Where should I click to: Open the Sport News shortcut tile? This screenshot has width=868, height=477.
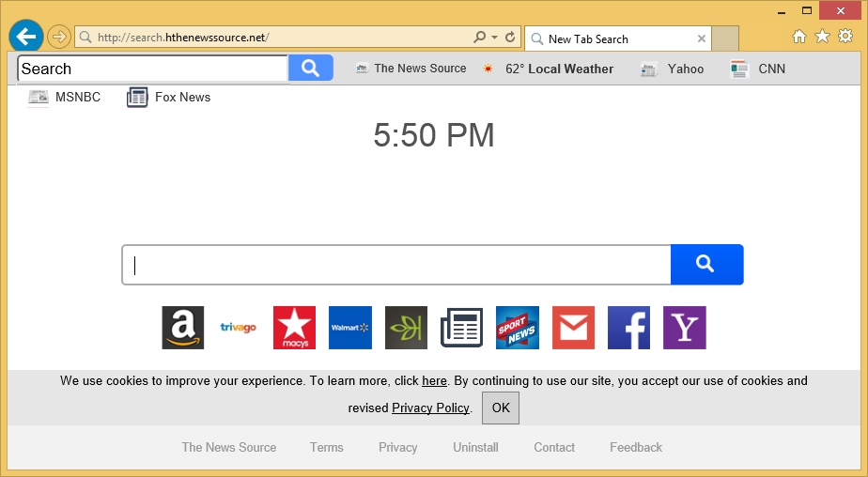[518, 328]
